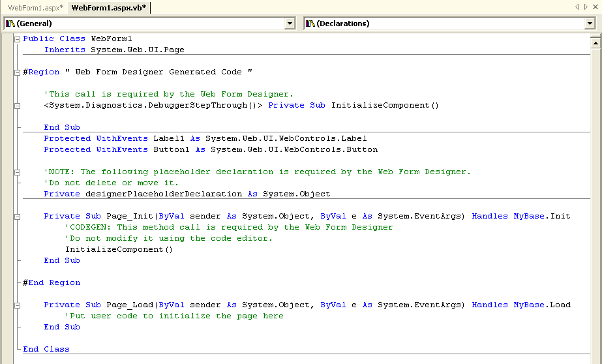Open the (Declarations) method name dropdown
This screenshot has height=364, width=602.
590,23
